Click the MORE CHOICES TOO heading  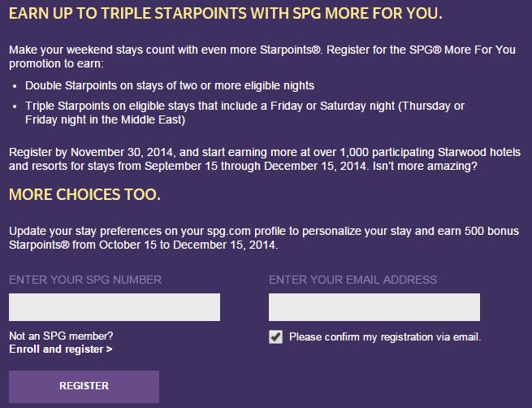click(84, 195)
